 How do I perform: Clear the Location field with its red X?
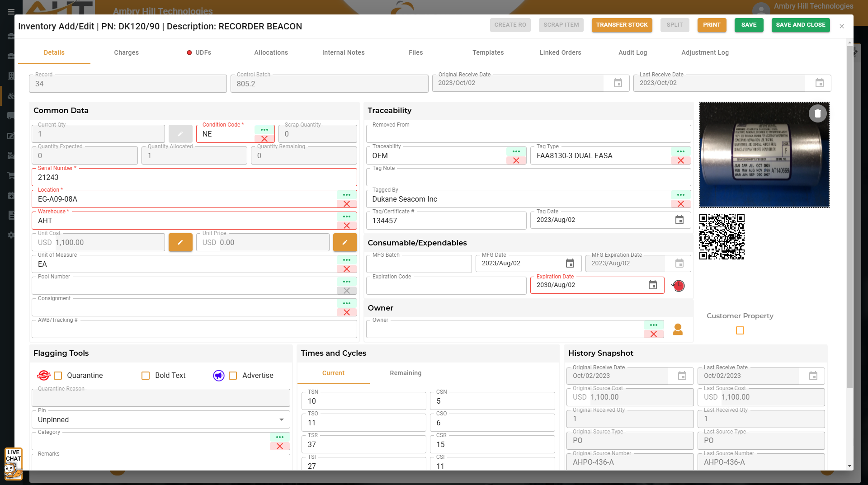[347, 204]
